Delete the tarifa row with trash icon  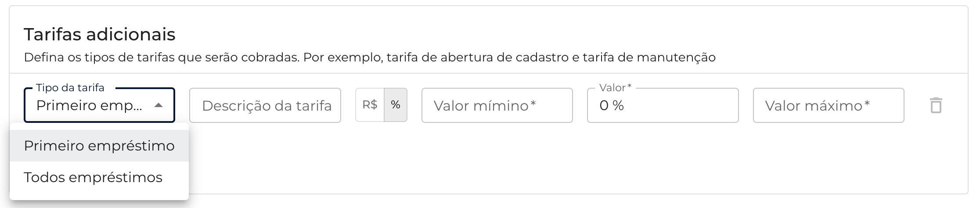[936, 105]
